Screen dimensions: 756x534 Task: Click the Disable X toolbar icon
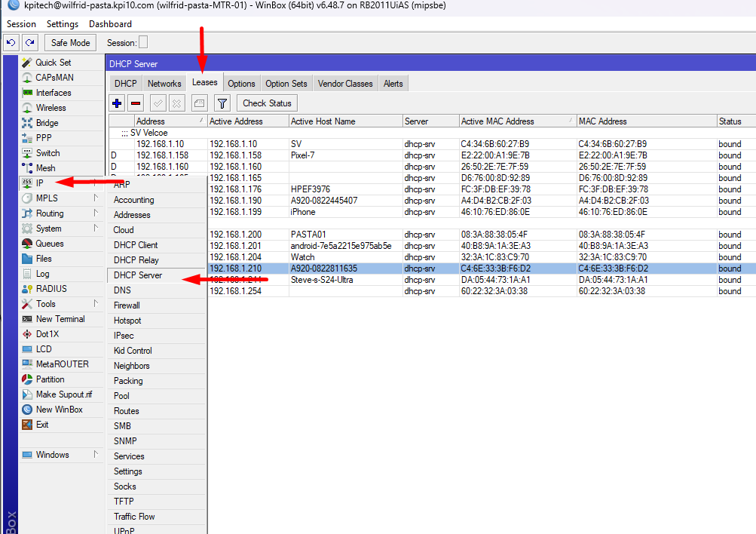(177, 103)
